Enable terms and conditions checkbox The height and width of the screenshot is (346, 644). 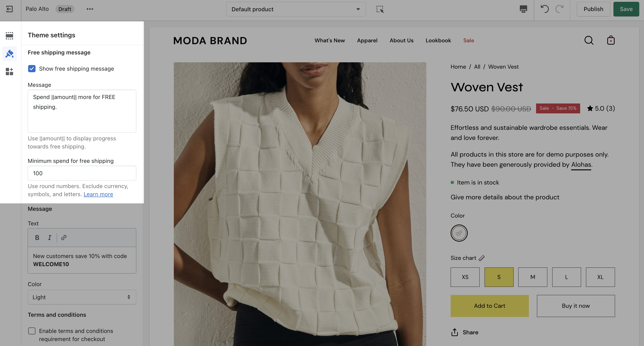(32, 331)
